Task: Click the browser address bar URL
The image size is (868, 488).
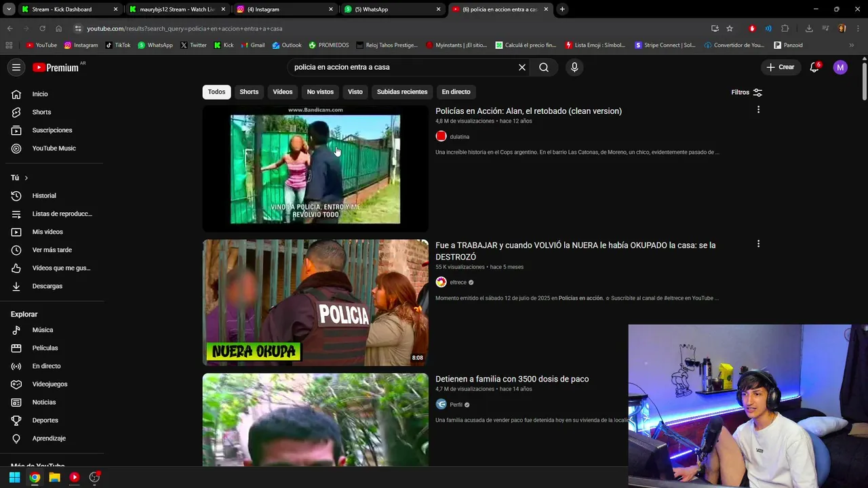Action: (184, 28)
